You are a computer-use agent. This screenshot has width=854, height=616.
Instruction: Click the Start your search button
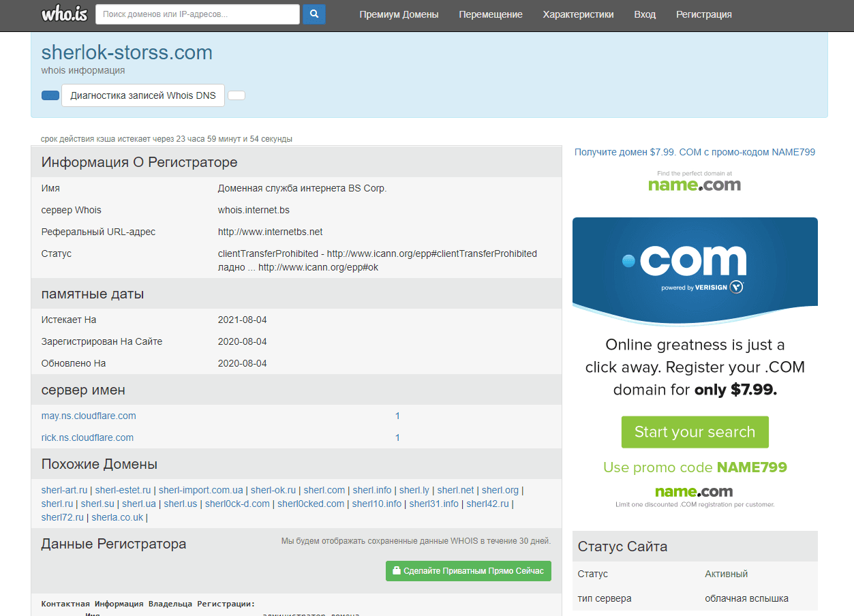(695, 432)
